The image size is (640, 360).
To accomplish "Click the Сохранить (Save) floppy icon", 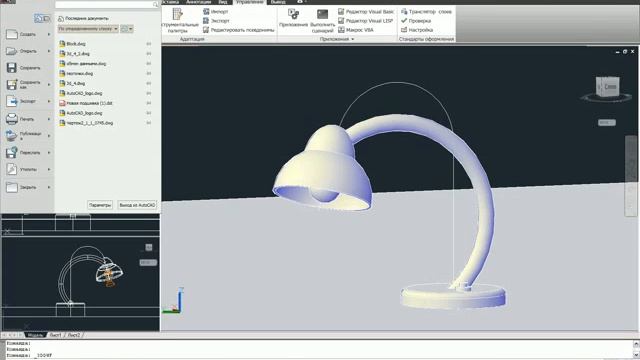I will point(11,68).
